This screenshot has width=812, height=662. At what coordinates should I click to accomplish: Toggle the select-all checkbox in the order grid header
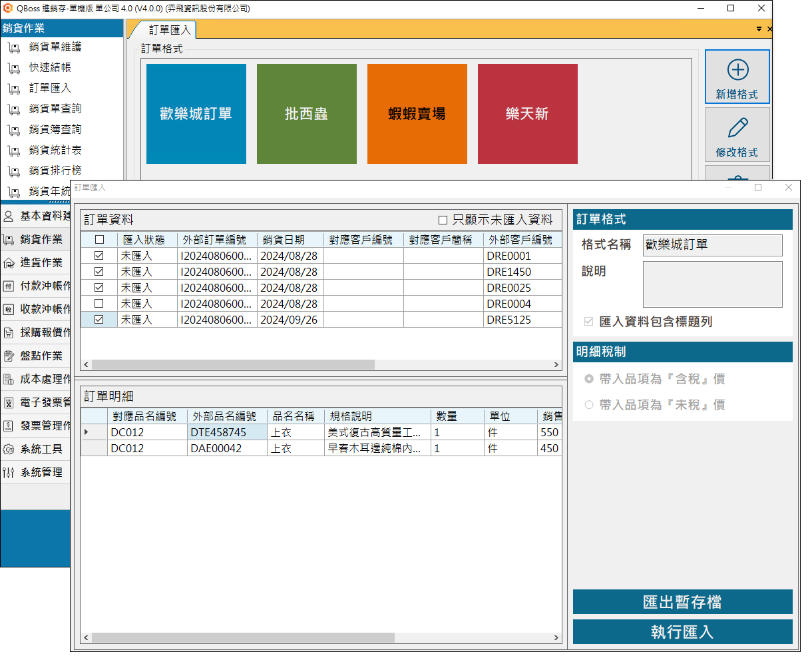point(99,240)
